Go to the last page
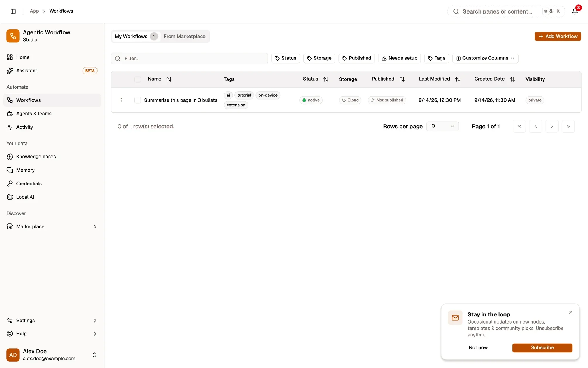This screenshot has width=588, height=368. [x=568, y=126]
